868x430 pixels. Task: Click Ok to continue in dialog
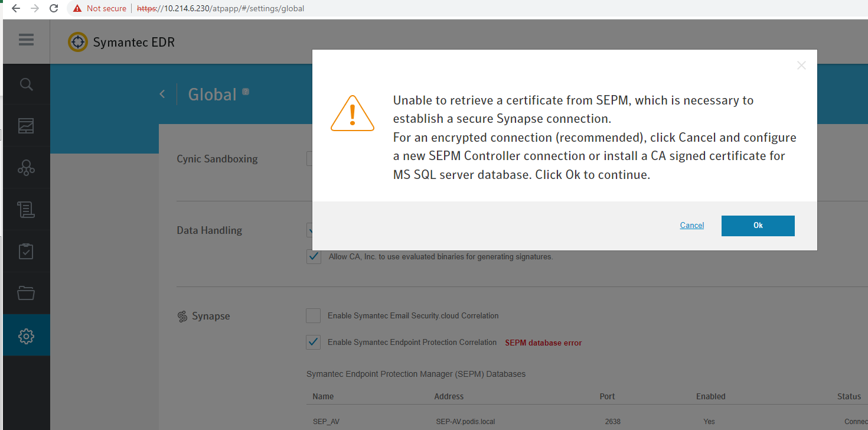758,226
